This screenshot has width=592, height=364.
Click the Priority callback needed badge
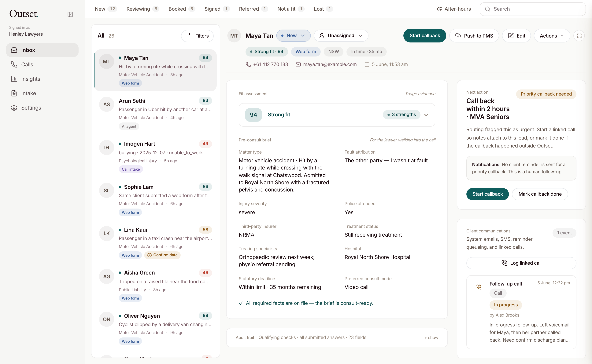pyautogui.click(x=546, y=94)
